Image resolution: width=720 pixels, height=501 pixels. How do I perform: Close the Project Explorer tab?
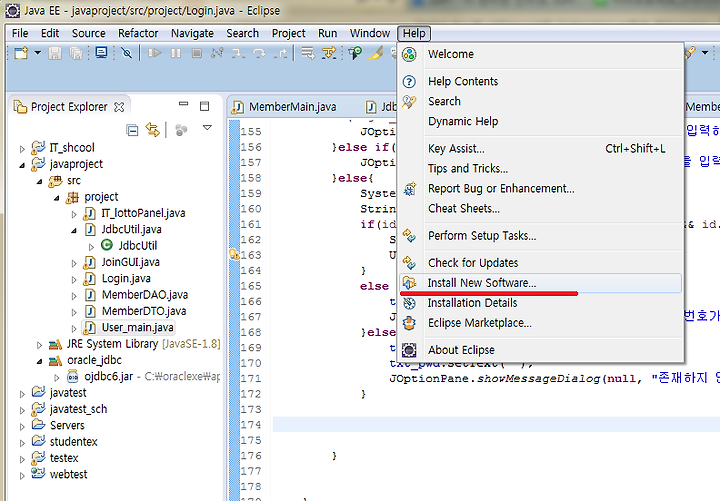[x=119, y=107]
